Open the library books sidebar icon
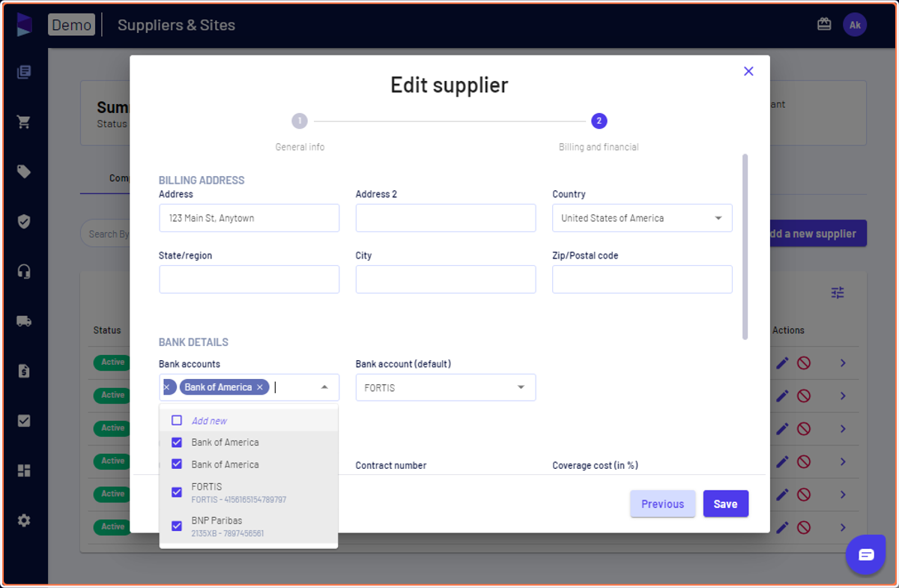This screenshot has width=899, height=588. [x=24, y=73]
